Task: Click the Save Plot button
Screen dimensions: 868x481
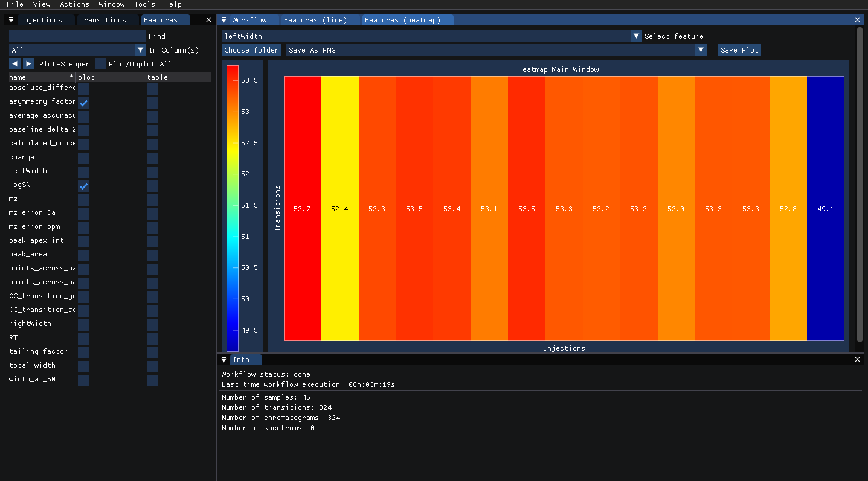Action: tap(739, 50)
